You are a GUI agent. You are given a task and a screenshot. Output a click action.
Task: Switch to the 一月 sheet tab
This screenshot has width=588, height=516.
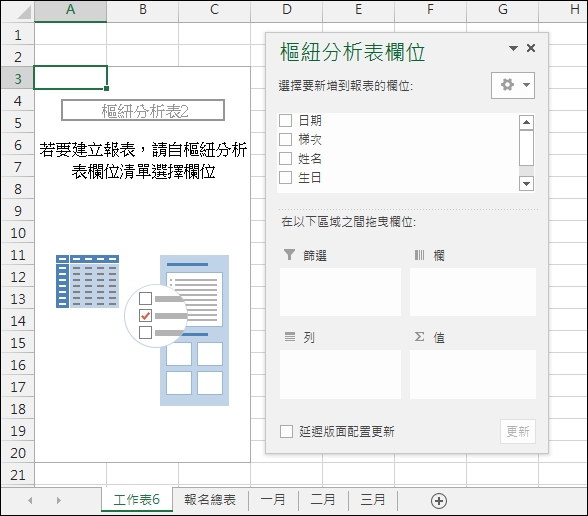[x=273, y=500]
